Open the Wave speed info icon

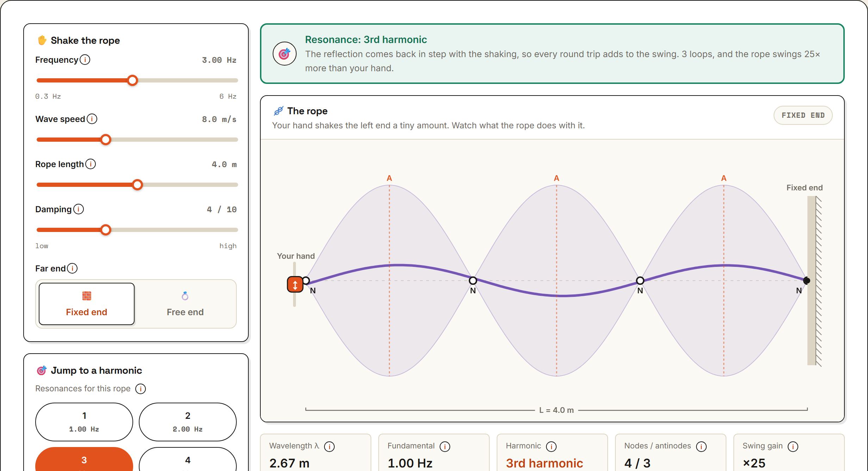pyautogui.click(x=92, y=119)
